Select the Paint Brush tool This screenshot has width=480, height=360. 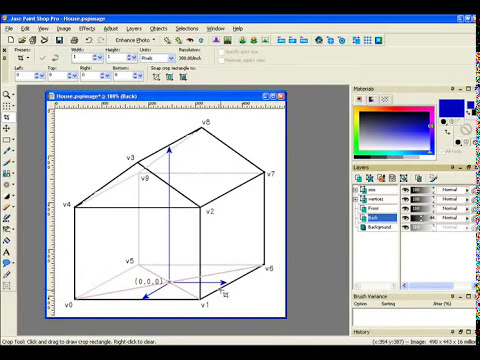(6, 162)
